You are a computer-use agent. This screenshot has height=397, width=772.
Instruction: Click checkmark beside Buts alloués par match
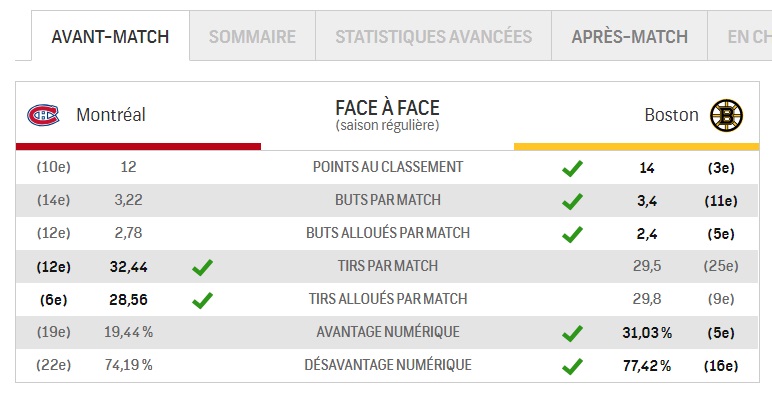(572, 234)
